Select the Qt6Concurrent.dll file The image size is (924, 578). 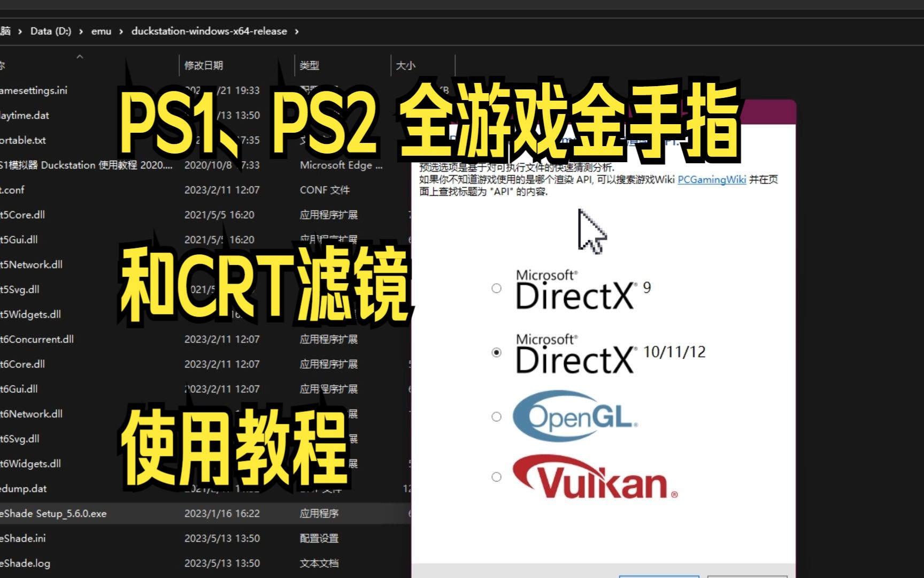pos(37,339)
